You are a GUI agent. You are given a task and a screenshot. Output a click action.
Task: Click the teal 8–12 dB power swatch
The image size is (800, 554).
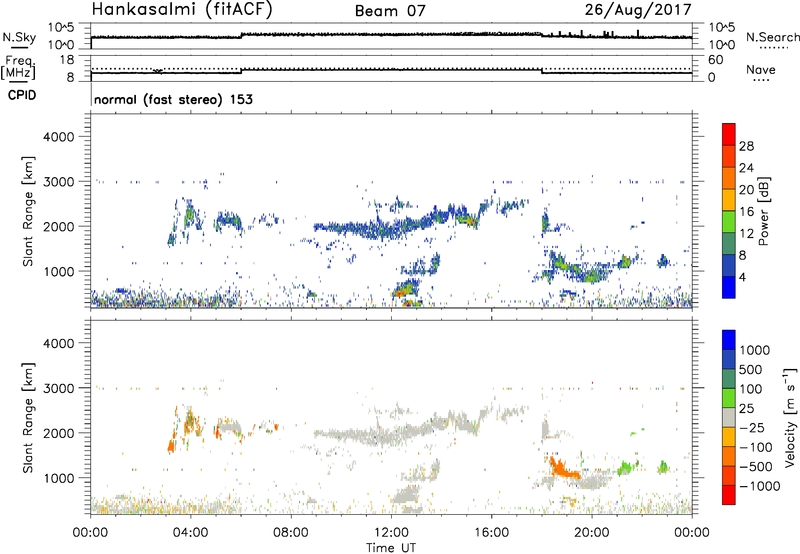(729, 244)
